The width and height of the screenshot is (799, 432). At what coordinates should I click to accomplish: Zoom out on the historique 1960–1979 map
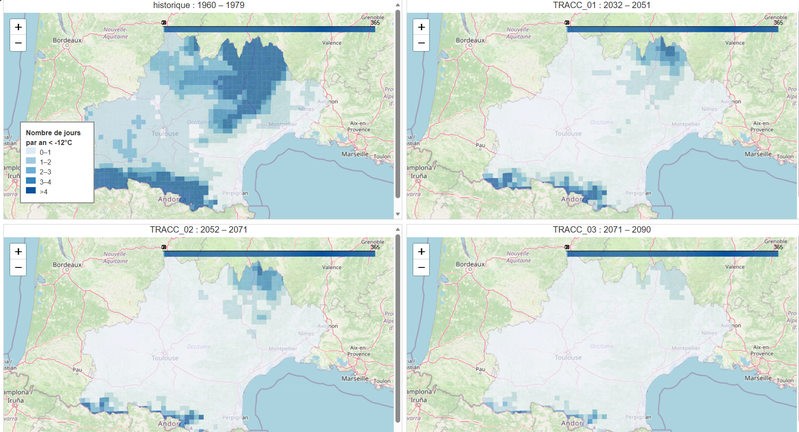(x=19, y=44)
